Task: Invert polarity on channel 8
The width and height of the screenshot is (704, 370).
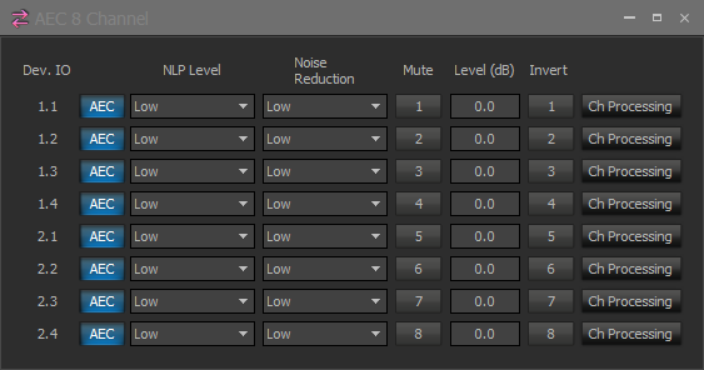Action: coord(551,334)
